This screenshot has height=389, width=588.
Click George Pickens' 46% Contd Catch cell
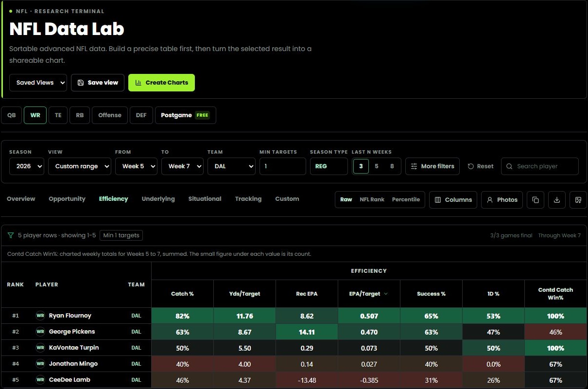coord(555,332)
